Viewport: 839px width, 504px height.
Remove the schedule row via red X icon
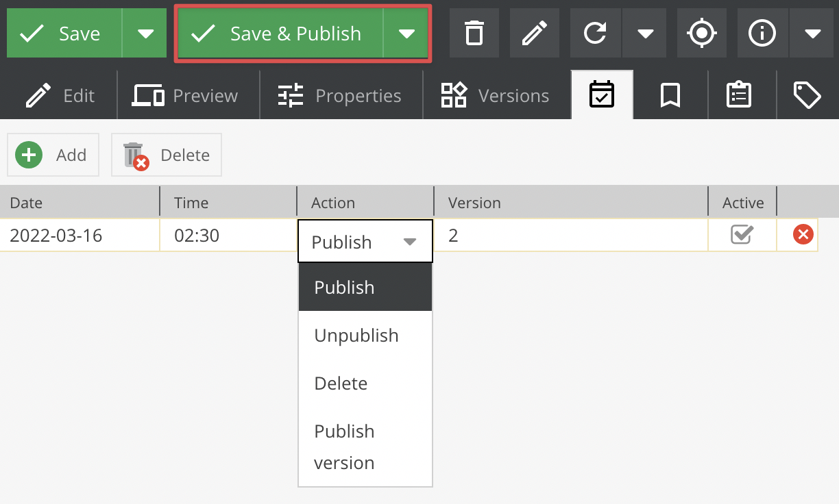[803, 235]
